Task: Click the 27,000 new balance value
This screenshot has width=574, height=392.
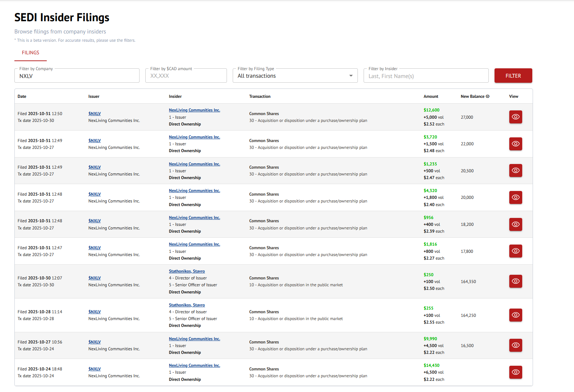Action: pos(467,117)
